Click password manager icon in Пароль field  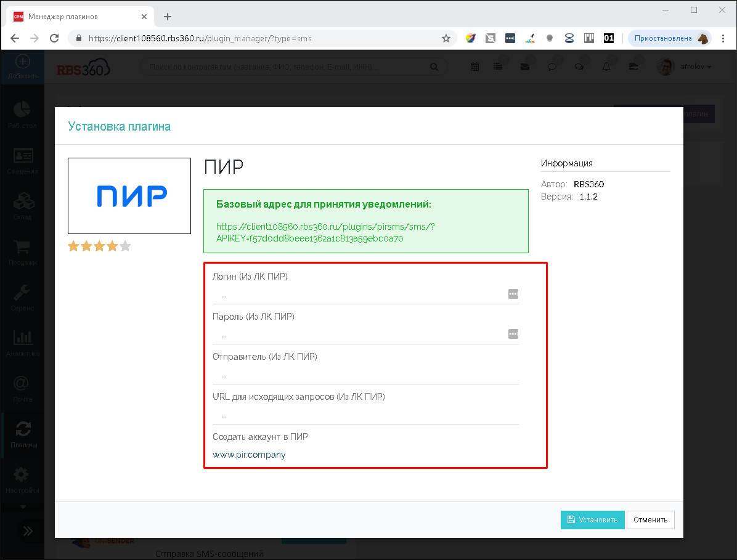pos(513,334)
